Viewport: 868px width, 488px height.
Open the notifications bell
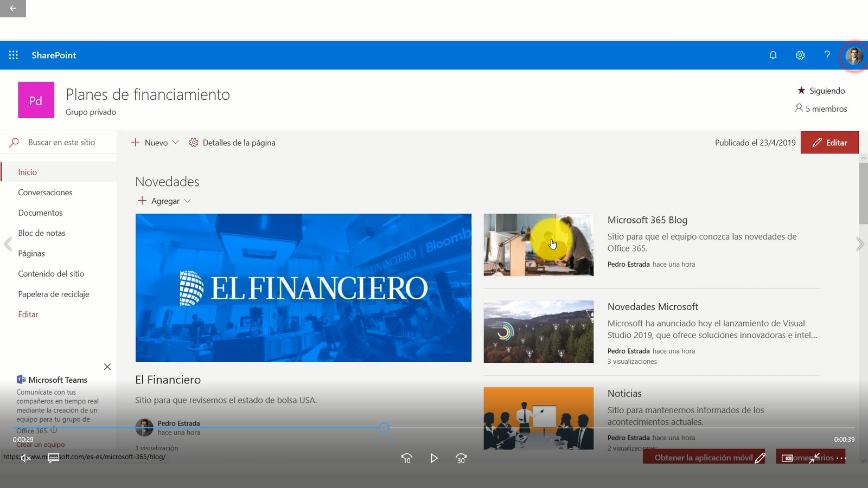(x=773, y=55)
